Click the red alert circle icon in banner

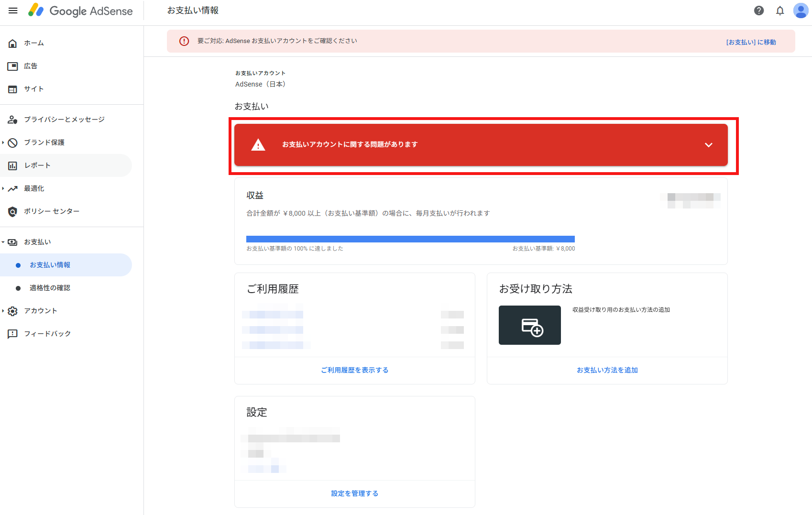[184, 41]
